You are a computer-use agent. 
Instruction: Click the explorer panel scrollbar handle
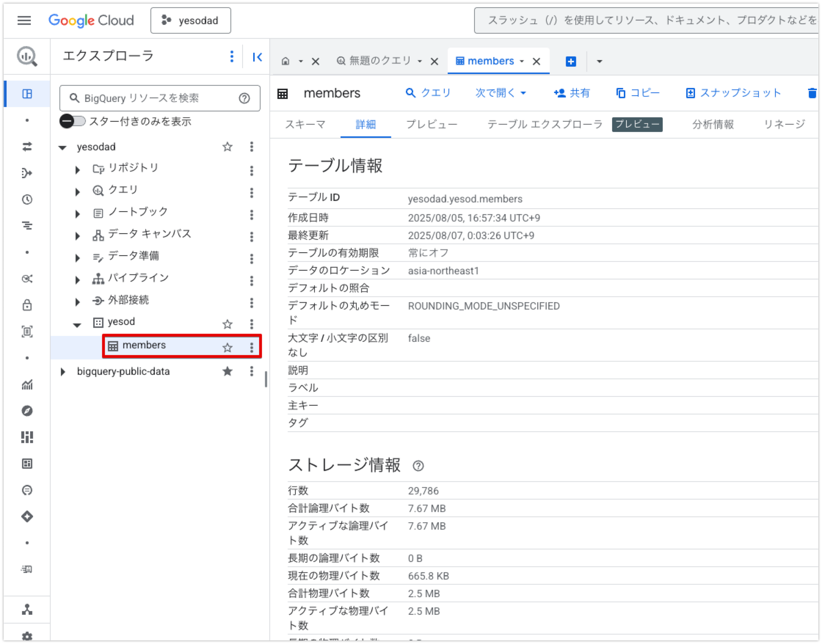pos(266,379)
